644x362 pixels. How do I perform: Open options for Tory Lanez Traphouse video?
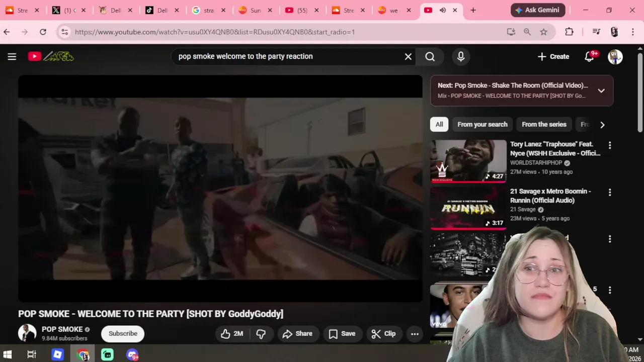[x=610, y=145]
